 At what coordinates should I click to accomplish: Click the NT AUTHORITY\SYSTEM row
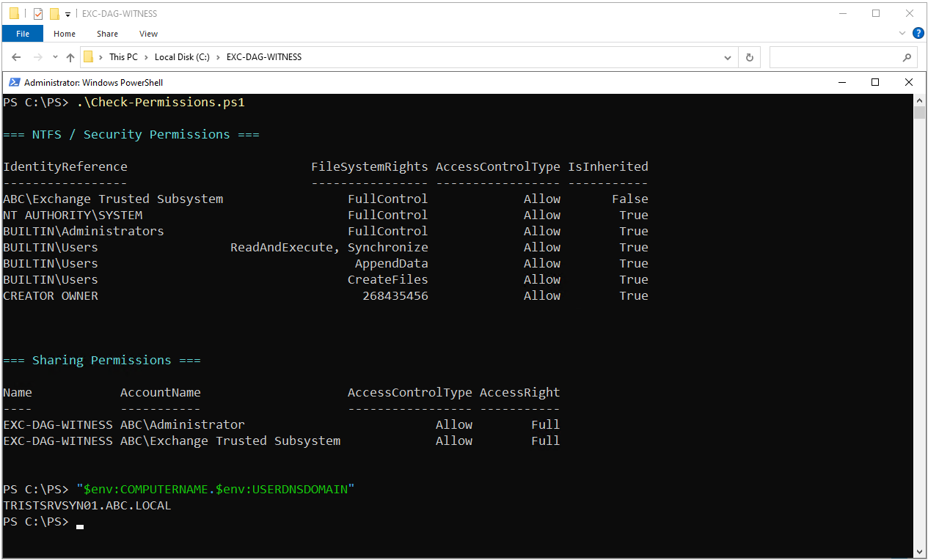326,215
